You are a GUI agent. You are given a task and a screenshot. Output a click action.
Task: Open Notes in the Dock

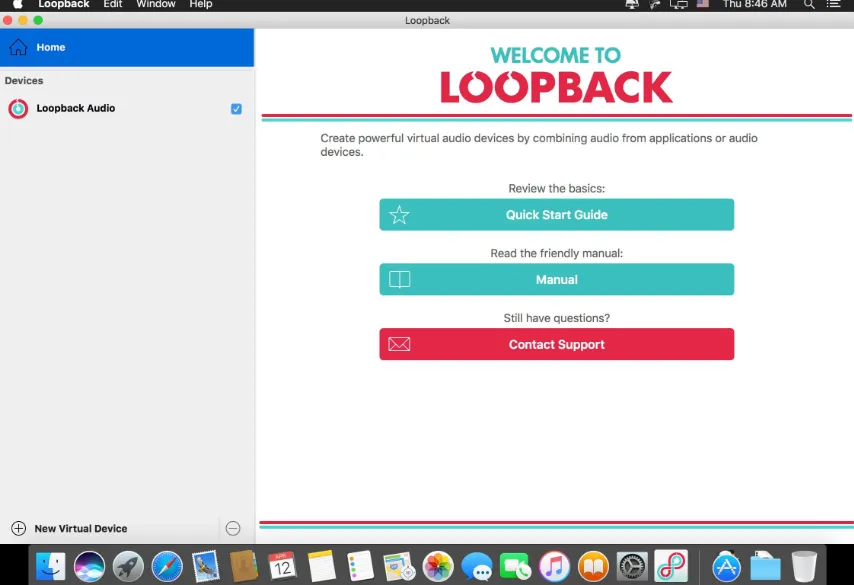tap(321, 566)
